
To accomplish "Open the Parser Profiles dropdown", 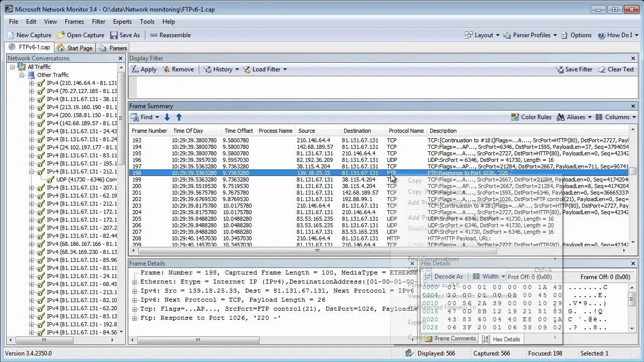I will (530, 35).
